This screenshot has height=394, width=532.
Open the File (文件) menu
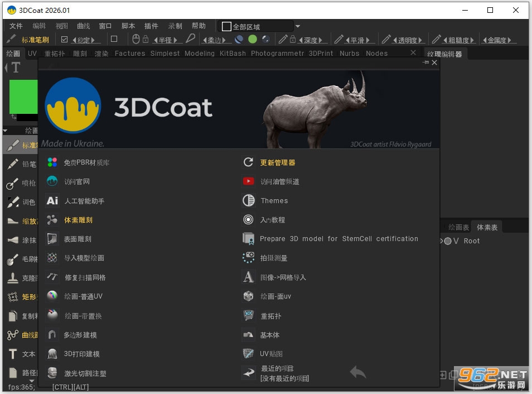tap(16, 26)
